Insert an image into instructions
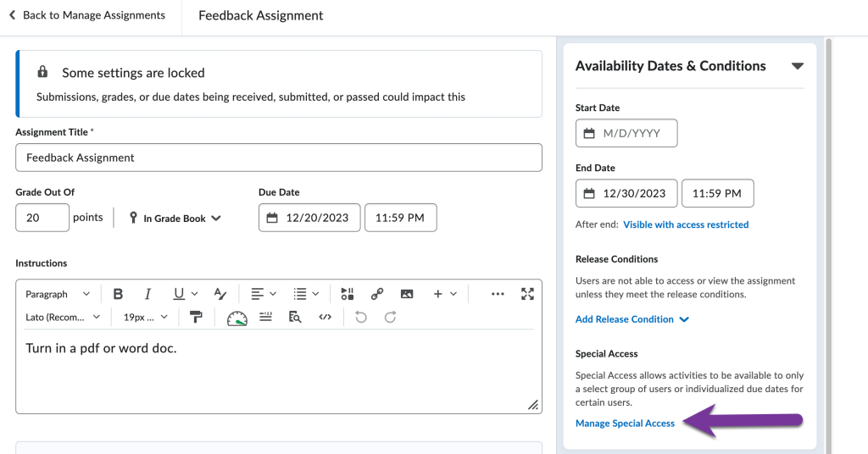Viewport: 868px width, 454px height. click(407, 294)
